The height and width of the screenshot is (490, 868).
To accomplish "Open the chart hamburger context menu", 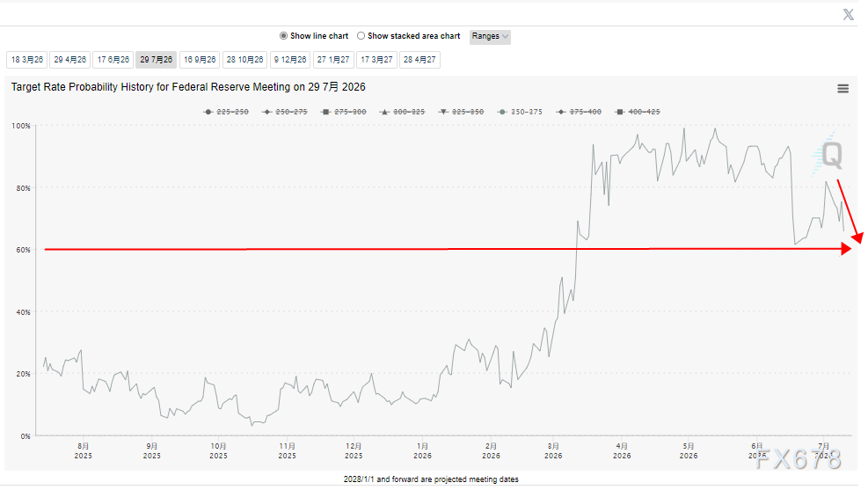I will click(x=842, y=89).
